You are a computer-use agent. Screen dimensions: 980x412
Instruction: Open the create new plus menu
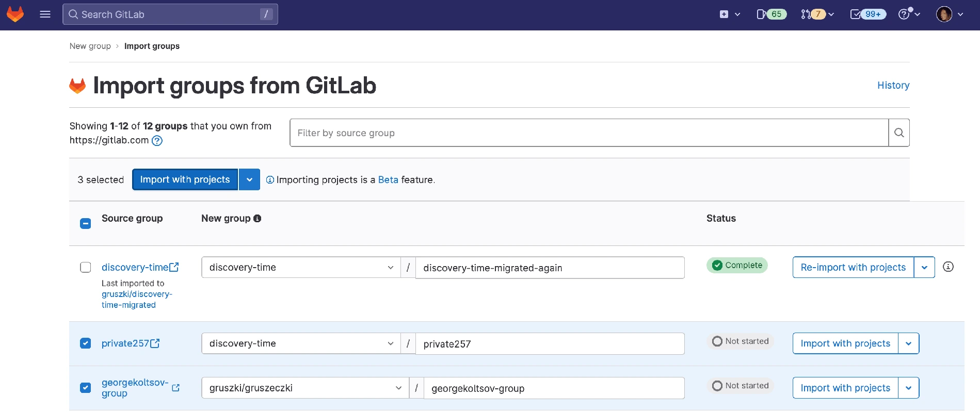tap(730, 14)
